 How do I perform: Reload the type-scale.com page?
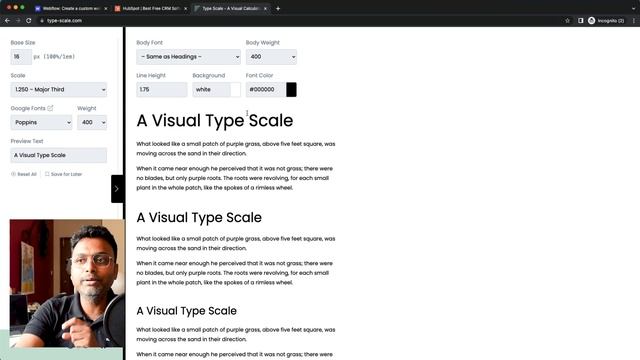[x=29, y=20]
